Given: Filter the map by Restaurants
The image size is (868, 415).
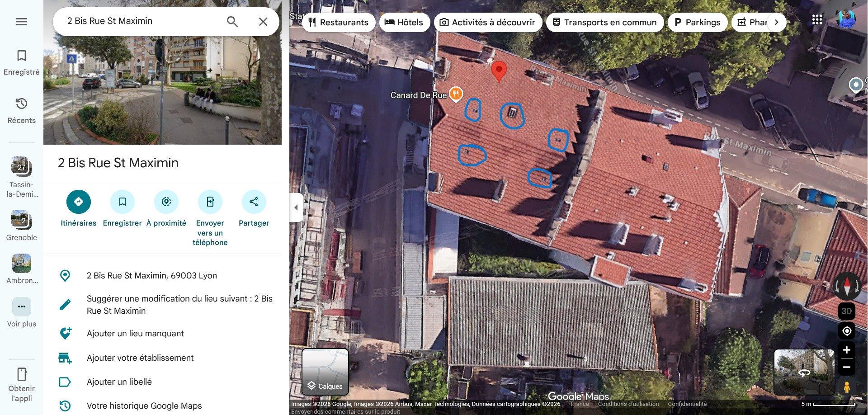Looking at the screenshot, I should click(339, 22).
